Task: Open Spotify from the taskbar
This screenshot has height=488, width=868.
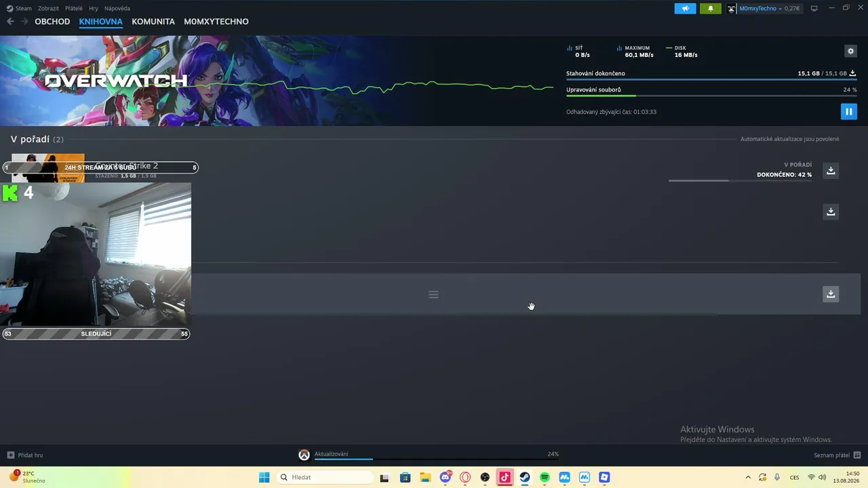Action: point(545,477)
